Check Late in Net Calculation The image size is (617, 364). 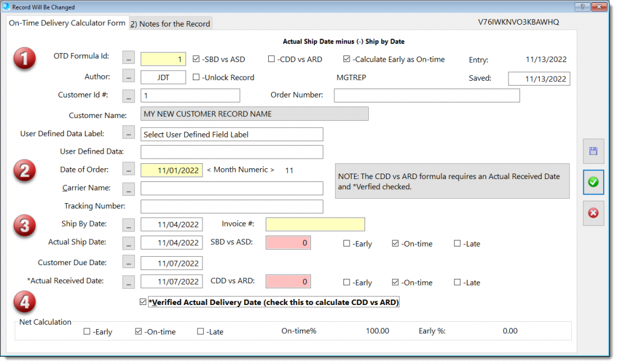[200, 331]
